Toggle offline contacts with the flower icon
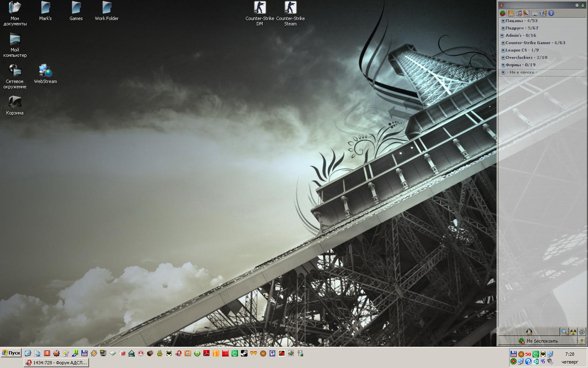The height and width of the screenshot is (368, 588). coord(503,13)
